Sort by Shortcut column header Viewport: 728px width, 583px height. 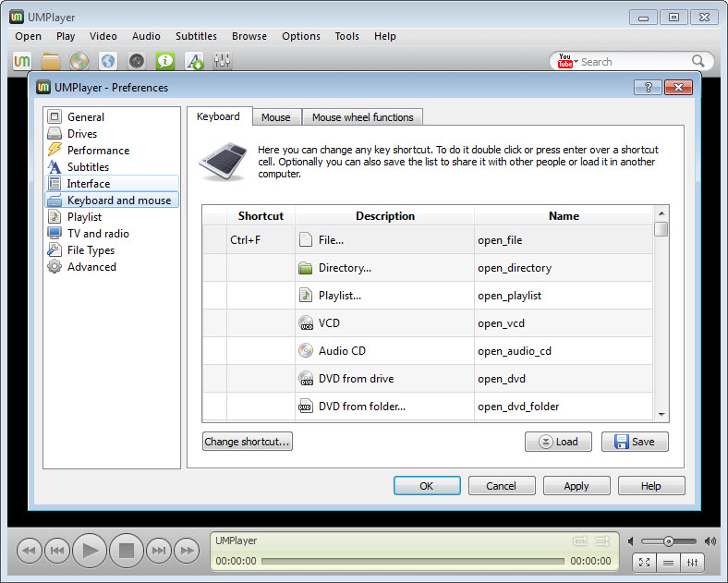tap(261, 216)
